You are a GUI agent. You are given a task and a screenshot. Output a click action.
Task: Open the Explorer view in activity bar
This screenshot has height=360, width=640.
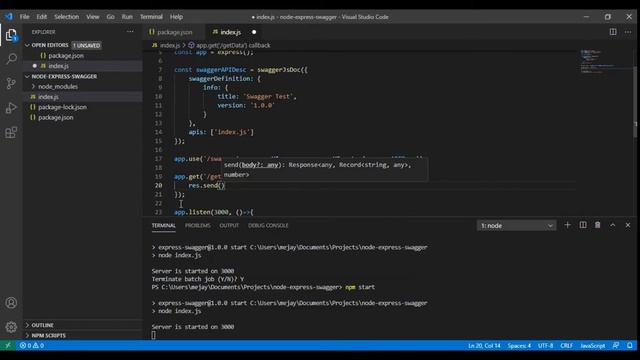tap(11, 35)
